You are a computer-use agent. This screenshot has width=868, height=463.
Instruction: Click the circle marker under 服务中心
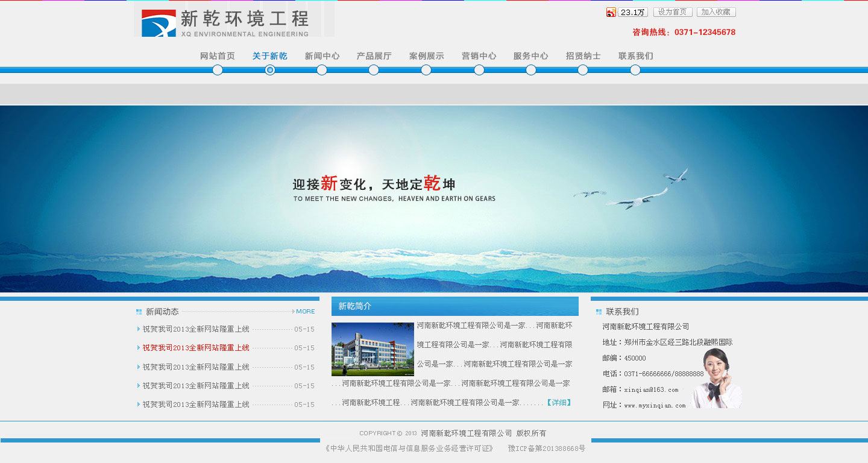pyautogui.click(x=531, y=70)
